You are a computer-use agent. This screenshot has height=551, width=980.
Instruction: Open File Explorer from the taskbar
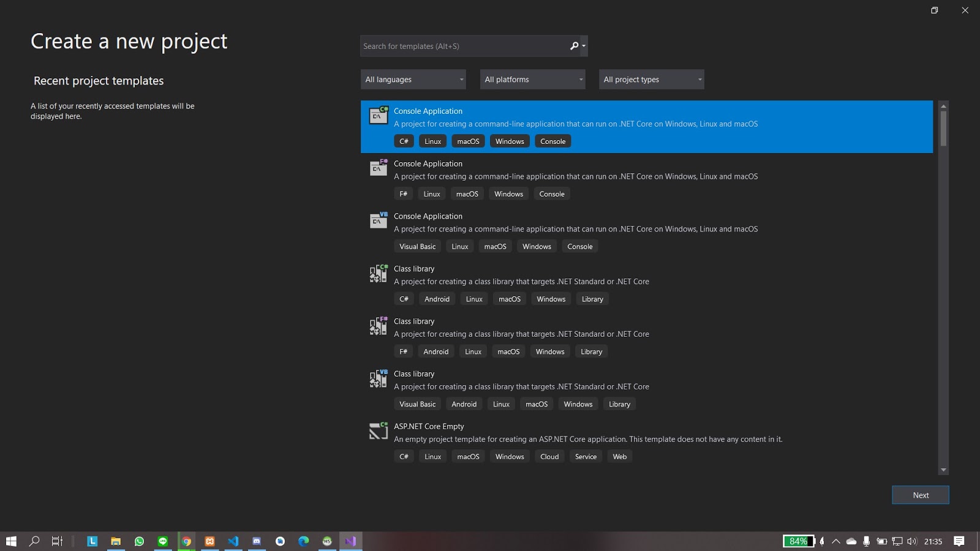pyautogui.click(x=116, y=541)
